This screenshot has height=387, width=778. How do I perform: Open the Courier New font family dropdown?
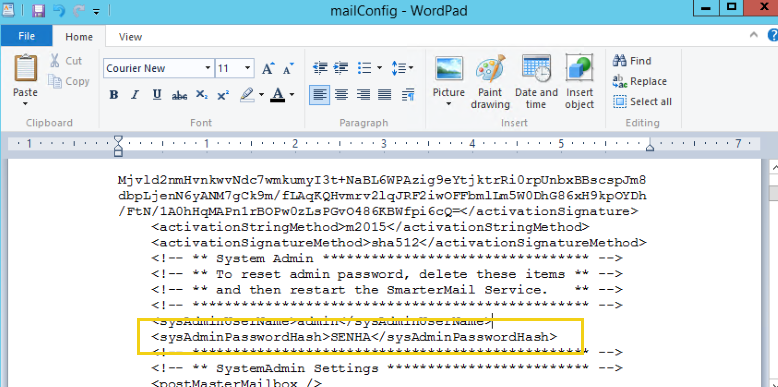[208, 68]
